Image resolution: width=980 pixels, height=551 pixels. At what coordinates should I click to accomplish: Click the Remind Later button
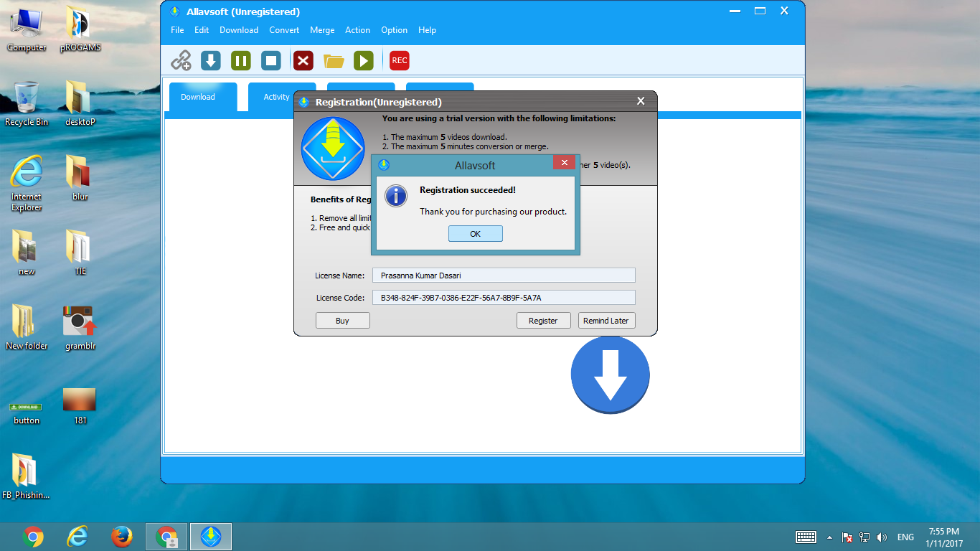(606, 321)
